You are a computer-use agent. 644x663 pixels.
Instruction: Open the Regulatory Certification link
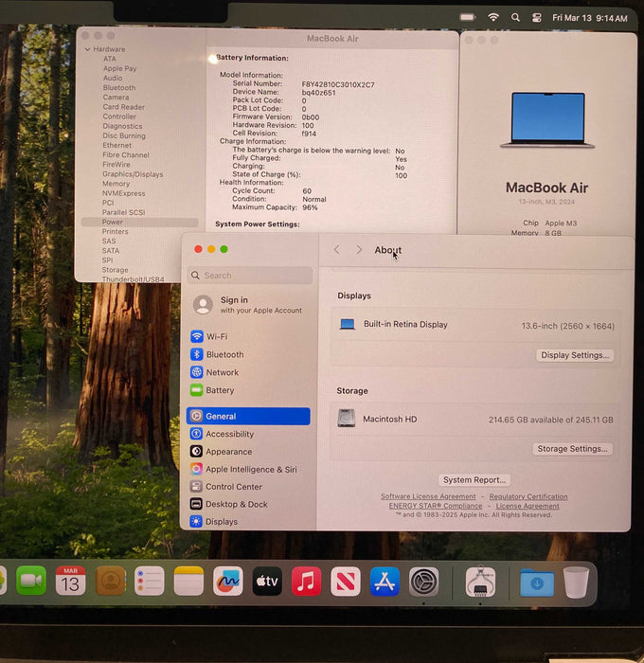point(528,496)
